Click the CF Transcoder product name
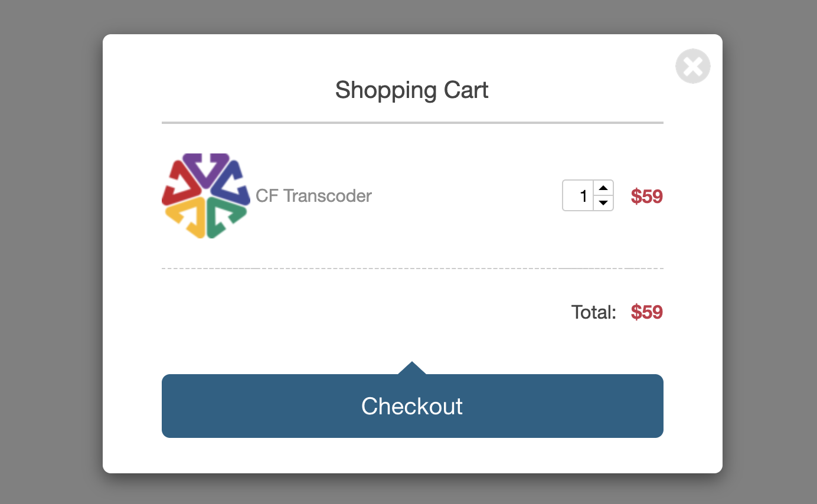The height and width of the screenshot is (504, 817). (313, 196)
